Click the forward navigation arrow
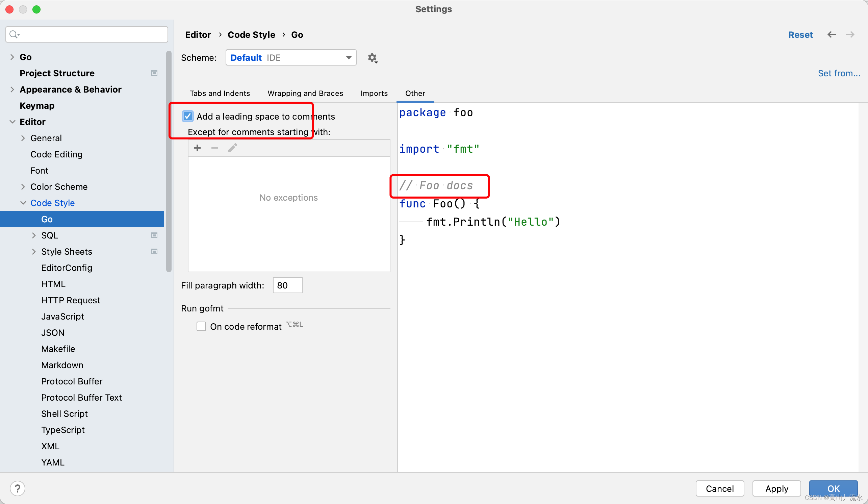The width and height of the screenshot is (868, 504). coord(849,34)
